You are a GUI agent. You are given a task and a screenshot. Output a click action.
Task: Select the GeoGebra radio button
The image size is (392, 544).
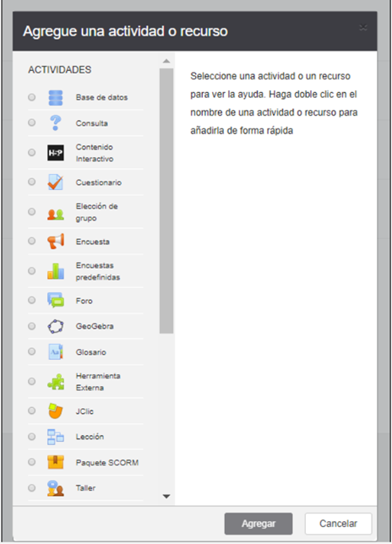click(31, 326)
